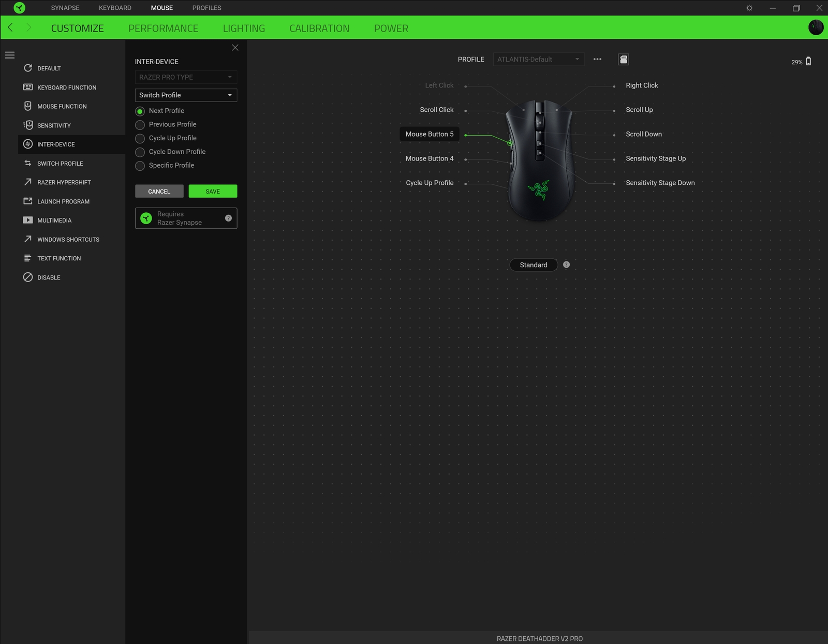Toggle the hamburger sidebar menu

(10, 55)
